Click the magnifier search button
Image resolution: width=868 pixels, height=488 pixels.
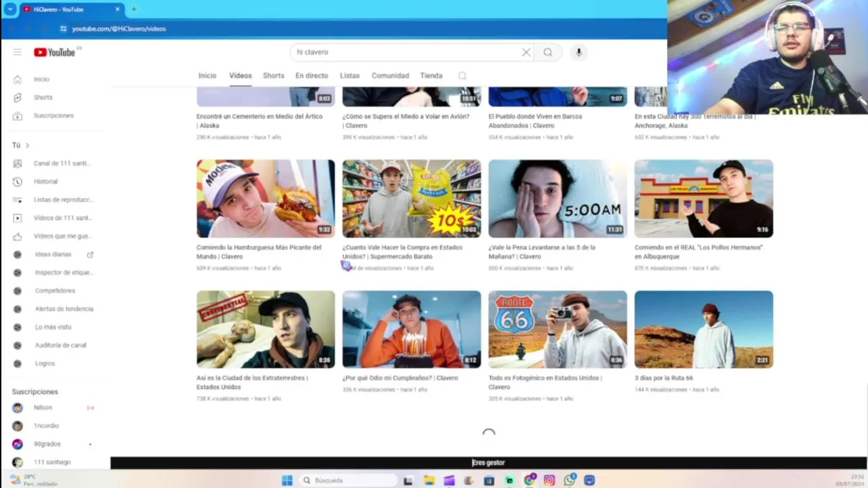[548, 52]
